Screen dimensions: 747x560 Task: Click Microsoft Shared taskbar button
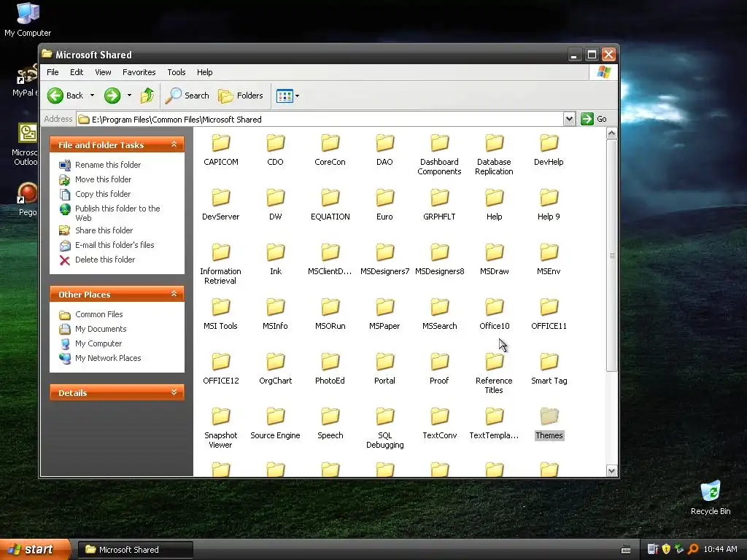tap(135, 550)
